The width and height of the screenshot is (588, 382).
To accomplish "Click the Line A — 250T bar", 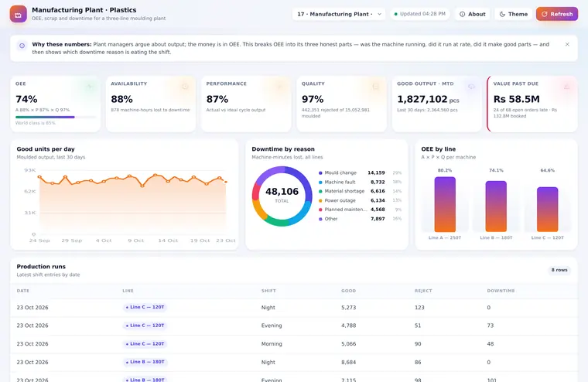I will pyautogui.click(x=445, y=204).
